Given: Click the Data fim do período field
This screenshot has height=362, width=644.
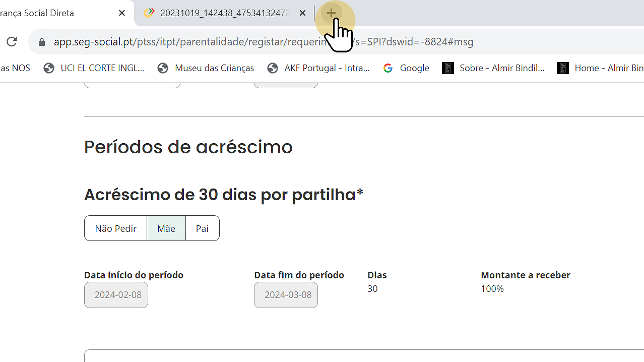Looking at the screenshot, I should [x=286, y=295].
